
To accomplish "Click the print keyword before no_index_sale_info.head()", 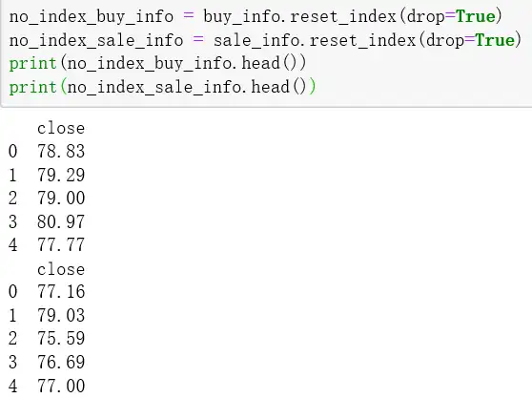I will coord(33,87).
